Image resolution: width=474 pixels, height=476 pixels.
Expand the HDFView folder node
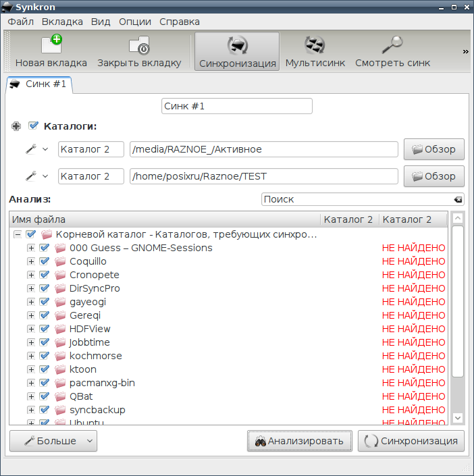pos(30,329)
